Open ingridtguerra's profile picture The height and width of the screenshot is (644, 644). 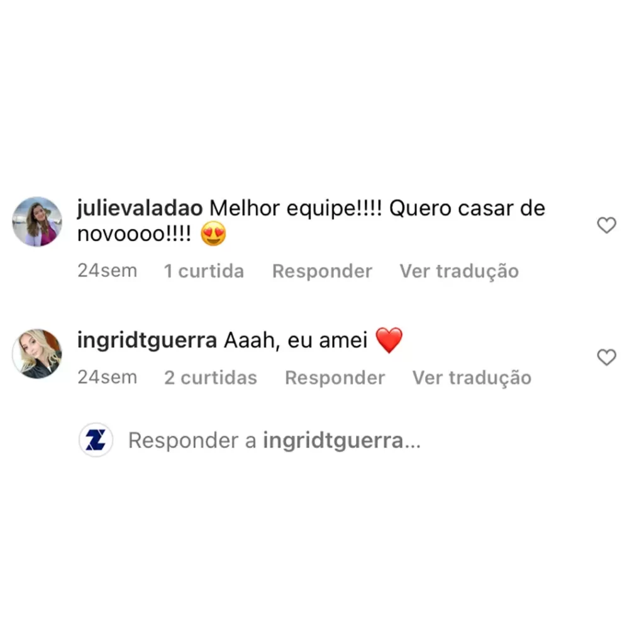[37, 353]
